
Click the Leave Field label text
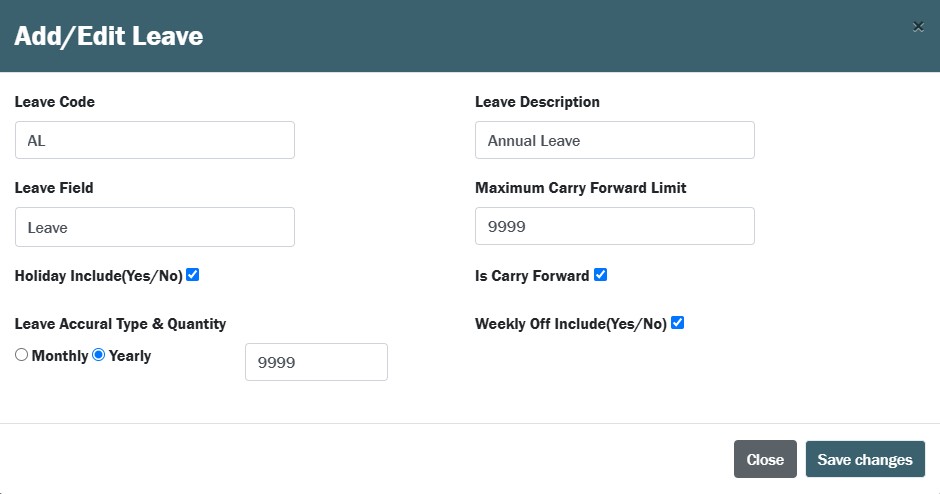[54, 188]
